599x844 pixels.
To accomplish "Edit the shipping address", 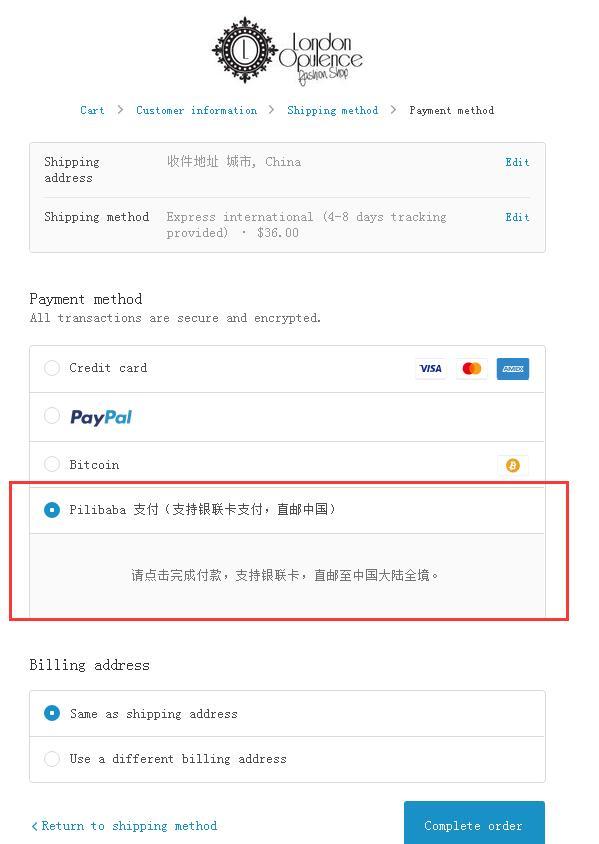I will 517,162.
